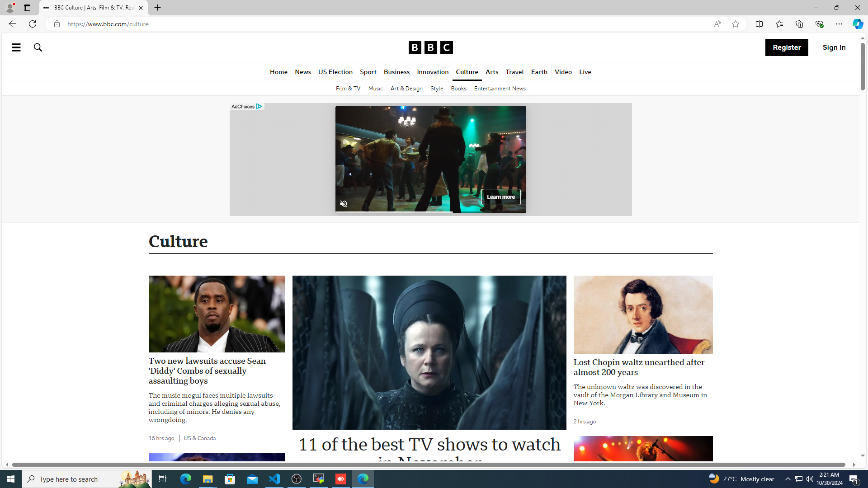Open the Earth section
868x488 pixels.
(x=539, y=72)
